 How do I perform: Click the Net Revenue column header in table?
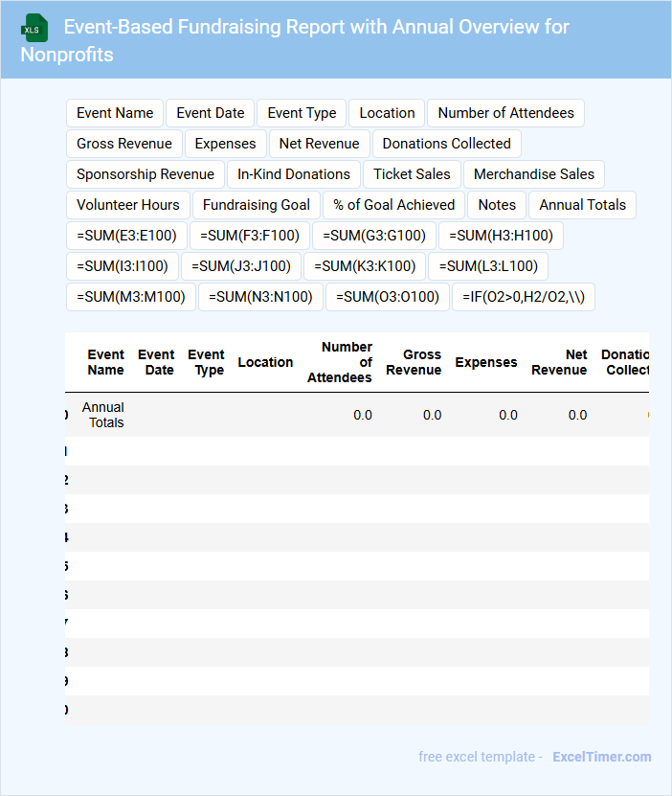(x=559, y=362)
